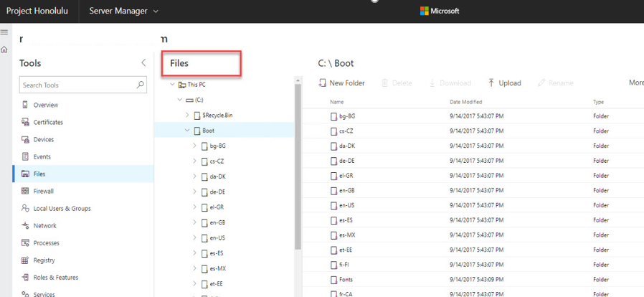
Task: Click the fi-FI folder icon in file list
Action: pyautogui.click(x=334, y=265)
